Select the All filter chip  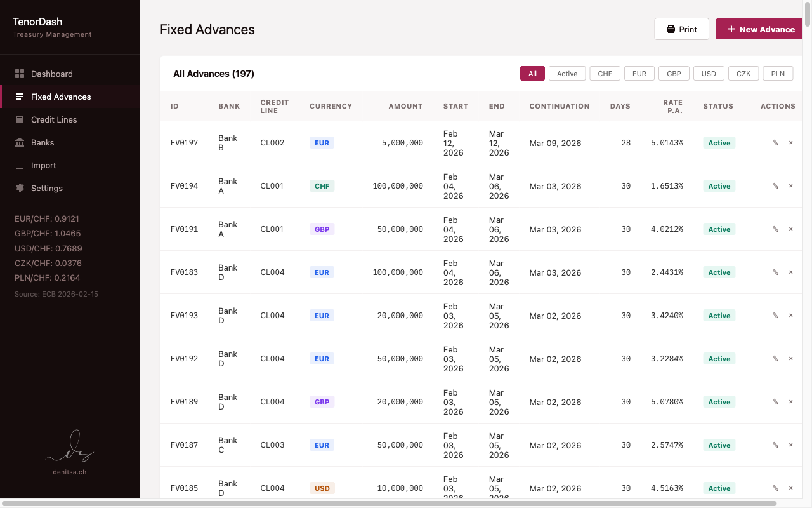point(532,73)
